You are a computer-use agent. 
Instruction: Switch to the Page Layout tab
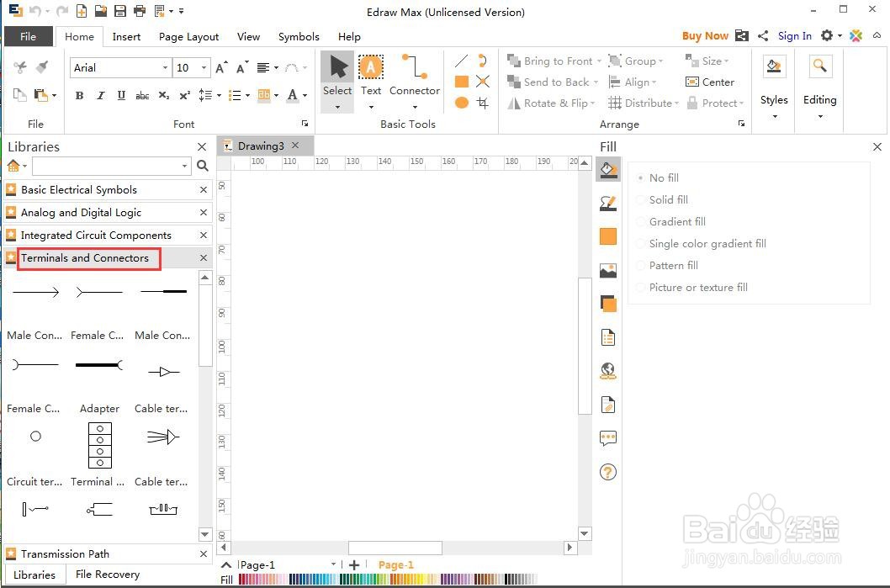pos(188,36)
